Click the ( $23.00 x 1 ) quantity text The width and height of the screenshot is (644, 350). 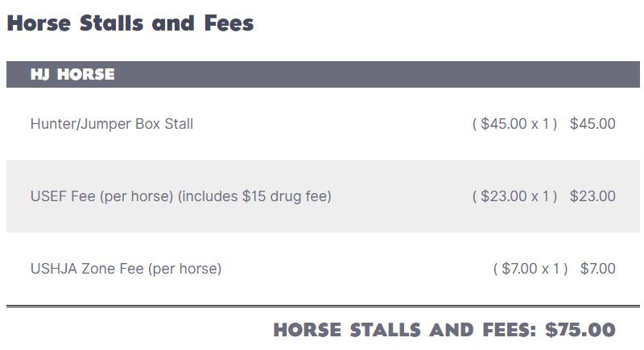(x=514, y=196)
